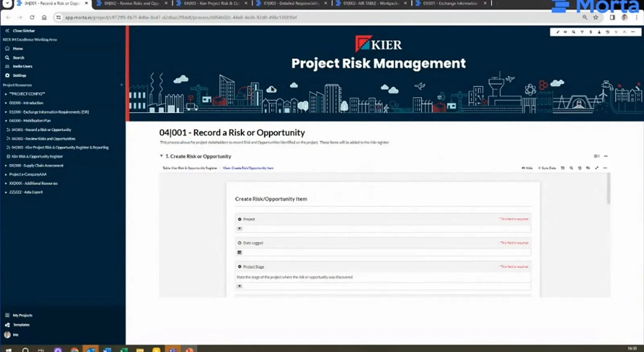The width and height of the screenshot is (644, 352).
Task: Expand 01|000 - Exchange Information Requirements folder
Action: point(6,112)
